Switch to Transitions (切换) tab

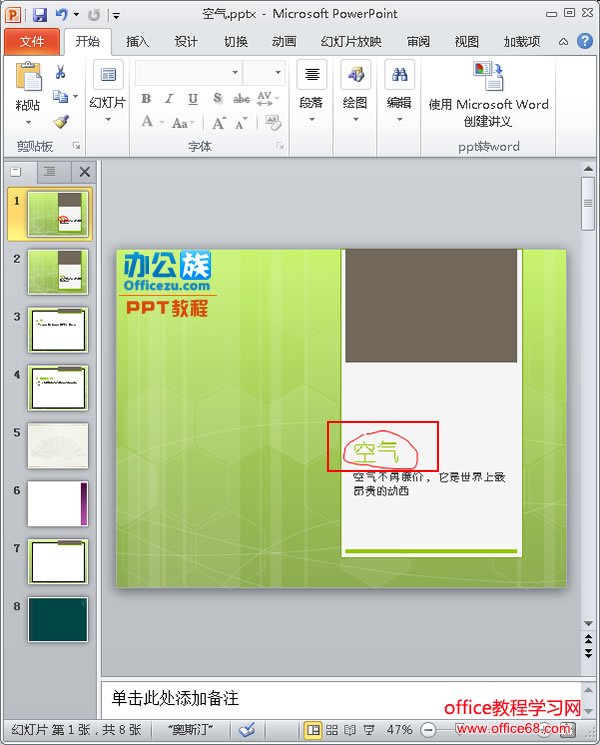[236, 41]
